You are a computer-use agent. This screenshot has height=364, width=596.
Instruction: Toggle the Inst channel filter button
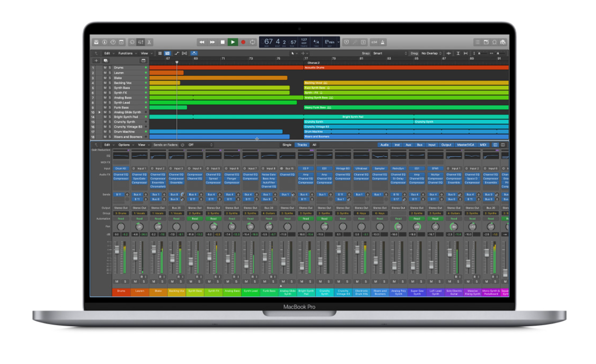[x=397, y=145]
